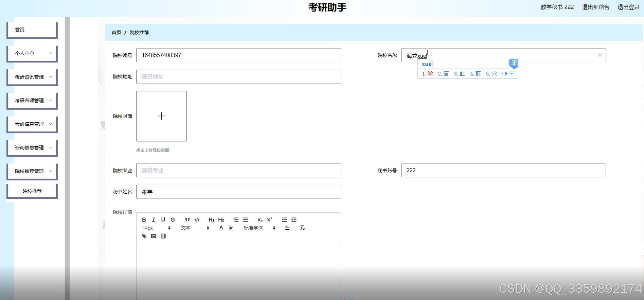
Task: Increase indent in editor
Action: click(x=294, y=220)
